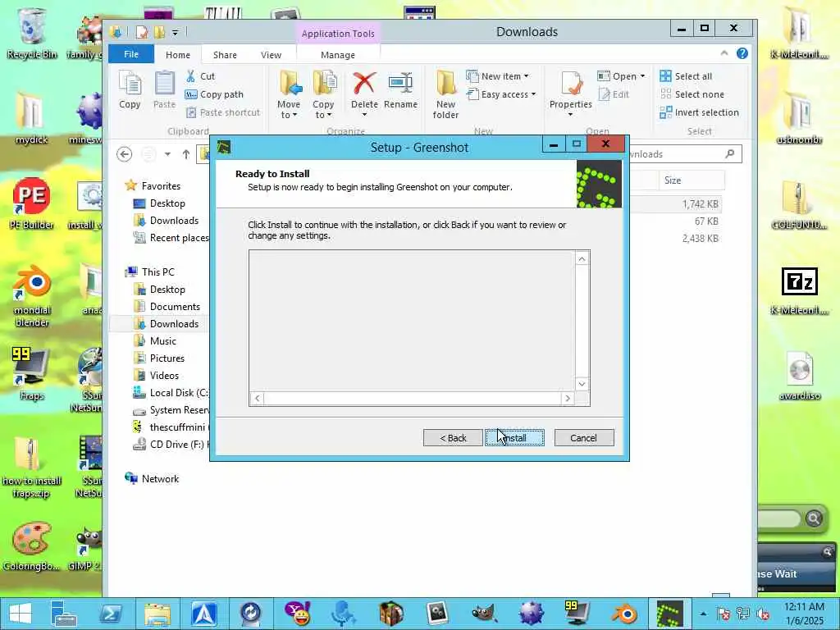Select the Fraps desktop shortcut
840x630 pixels.
tap(32, 374)
